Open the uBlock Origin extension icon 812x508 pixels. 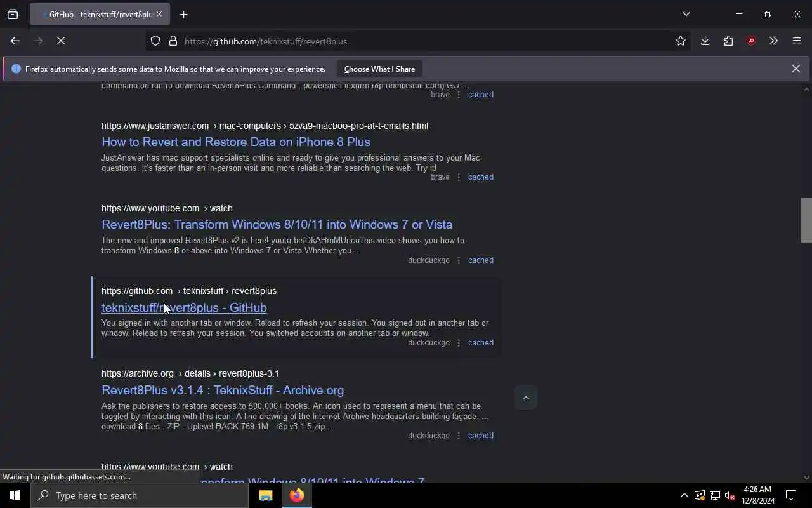751,41
